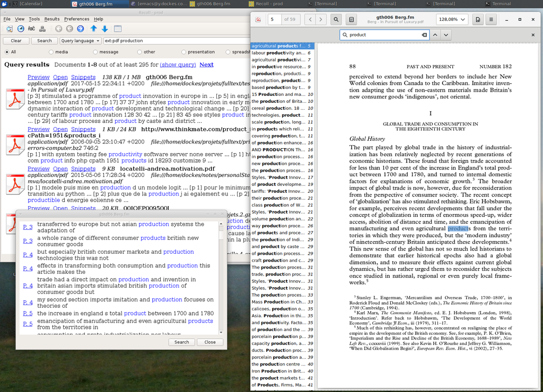The height and width of the screenshot is (392, 543).
Task: Click the Evince document icon at left of header
Action: coord(258,20)
